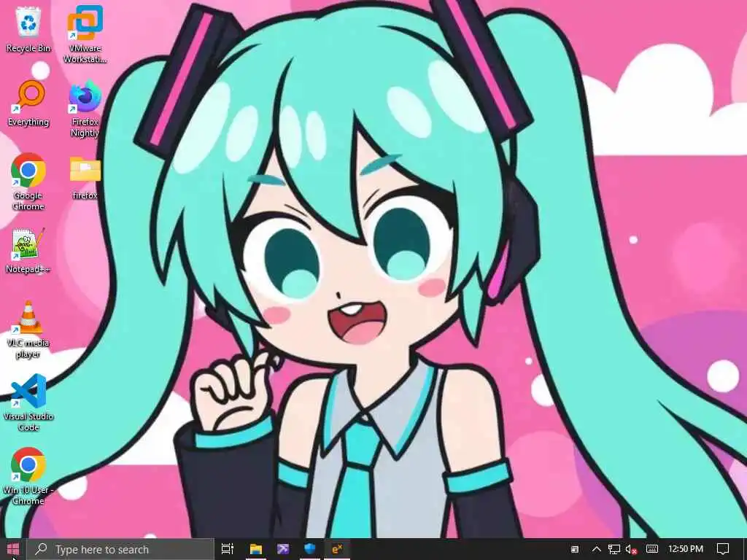Open the touch keyboard tray icon
747x560 pixels.
(652, 549)
